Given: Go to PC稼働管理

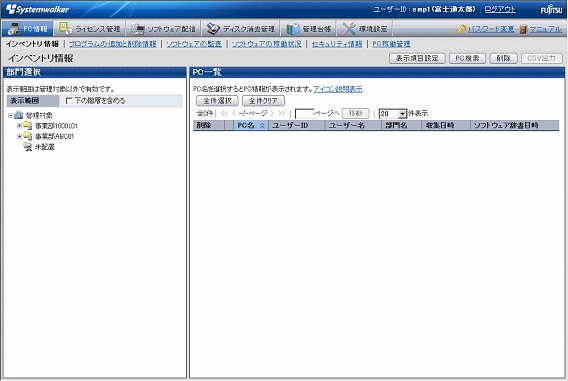Looking at the screenshot, I should [391, 44].
